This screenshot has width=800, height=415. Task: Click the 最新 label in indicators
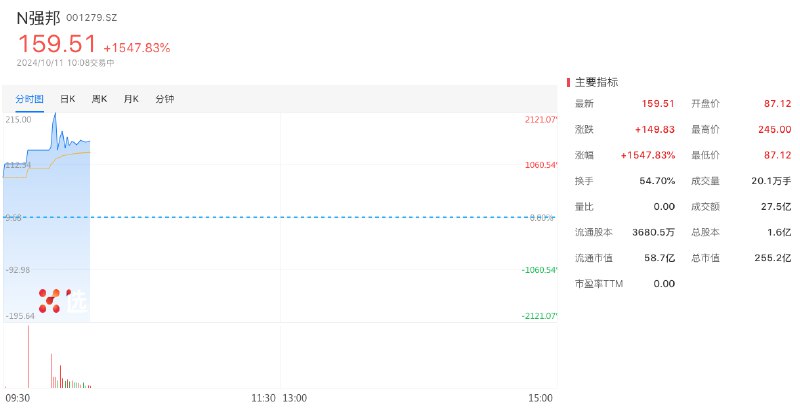click(584, 104)
